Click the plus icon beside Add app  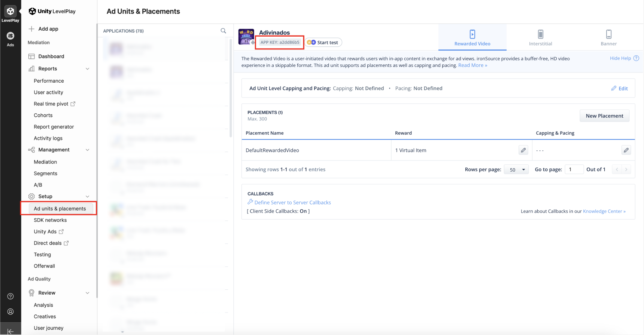click(31, 29)
